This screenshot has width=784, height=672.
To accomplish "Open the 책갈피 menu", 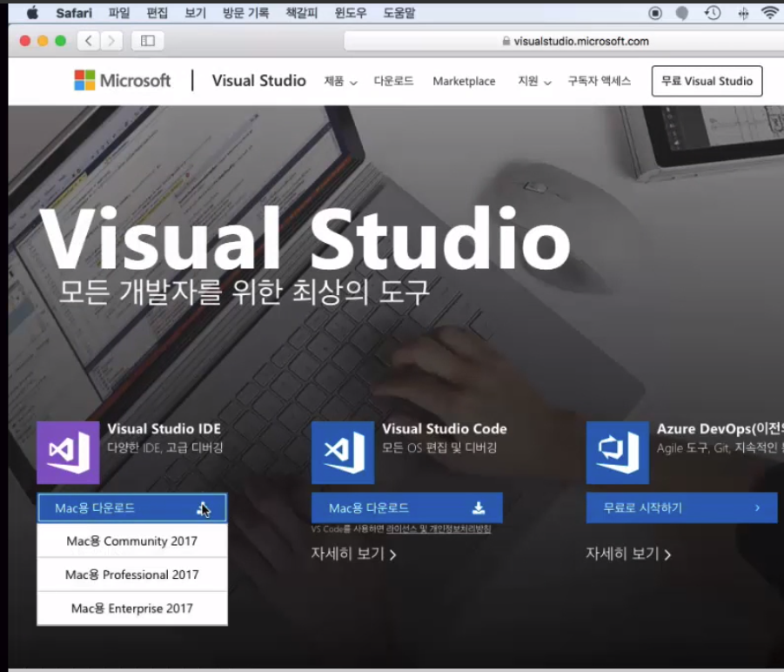I will [301, 13].
